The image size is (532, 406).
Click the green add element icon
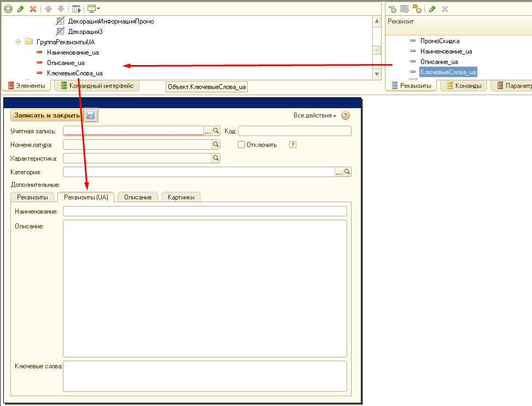8,9
